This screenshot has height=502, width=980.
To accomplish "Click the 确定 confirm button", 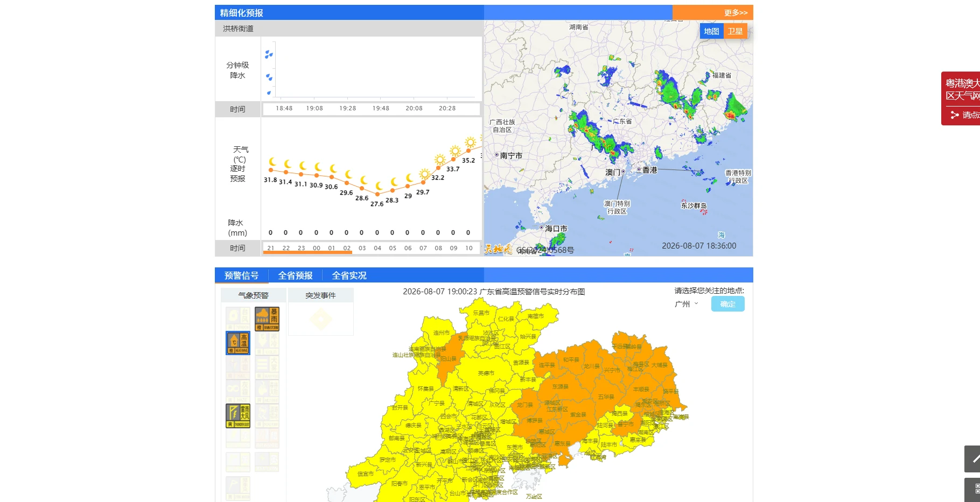I will (x=728, y=304).
